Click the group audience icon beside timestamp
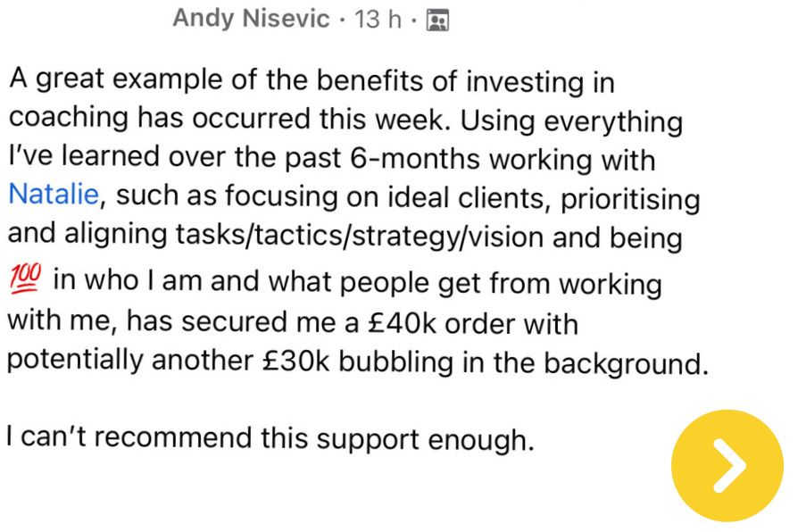The height and width of the screenshot is (532, 798). coord(436,20)
